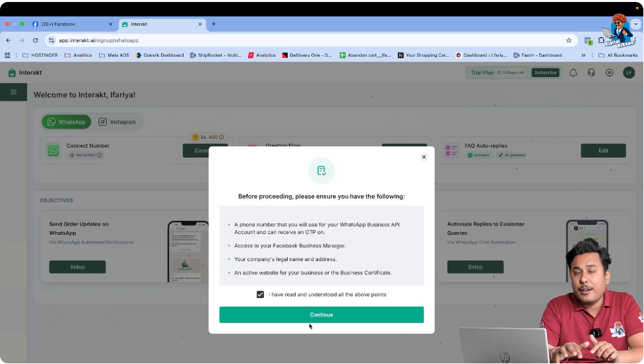This screenshot has width=644, height=364.
Task: Uncheck 'I have read and understood' checkbox
Action: [261, 295]
